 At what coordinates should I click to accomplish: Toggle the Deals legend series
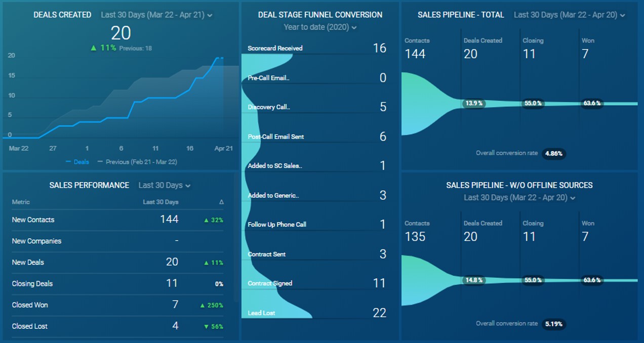[77, 162]
